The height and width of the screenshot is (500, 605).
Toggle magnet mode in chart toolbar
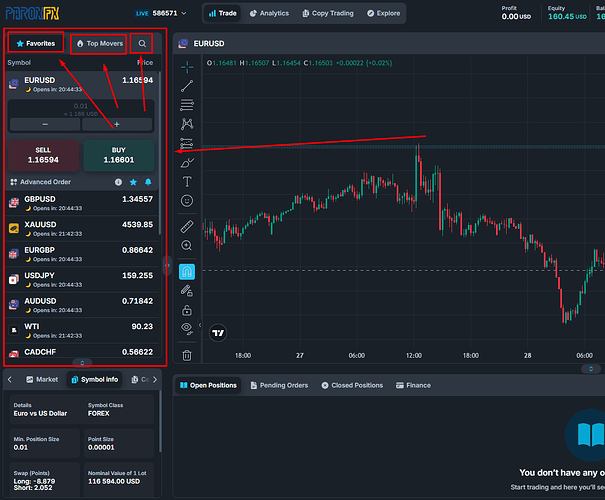[x=187, y=272]
